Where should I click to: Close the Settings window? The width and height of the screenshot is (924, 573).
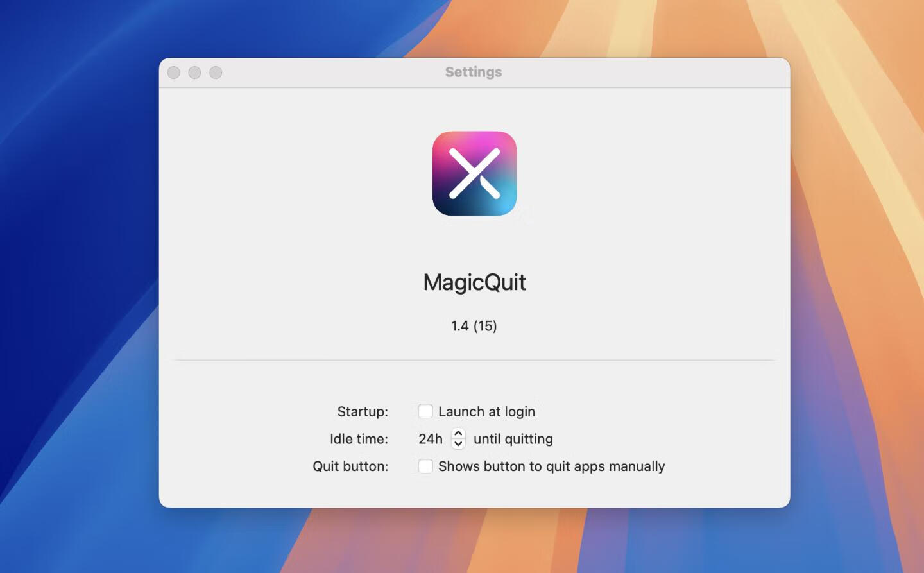click(174, 73)
